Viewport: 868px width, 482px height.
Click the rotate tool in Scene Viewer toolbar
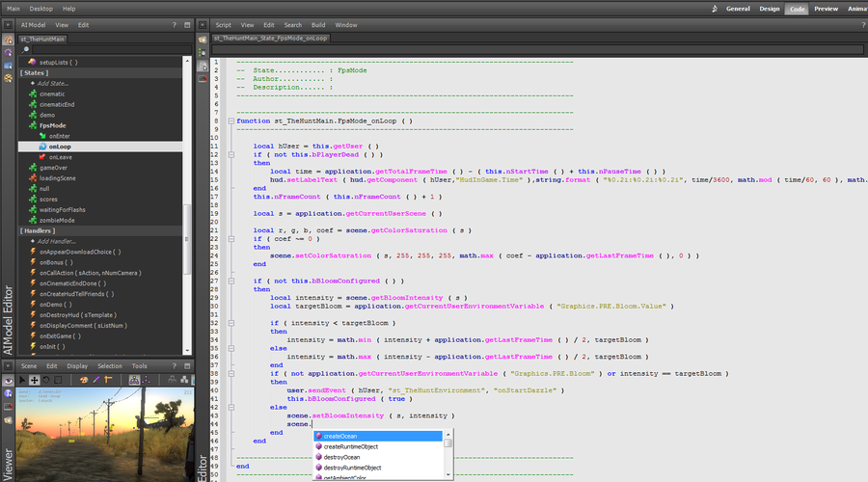[x=47, y=380]
